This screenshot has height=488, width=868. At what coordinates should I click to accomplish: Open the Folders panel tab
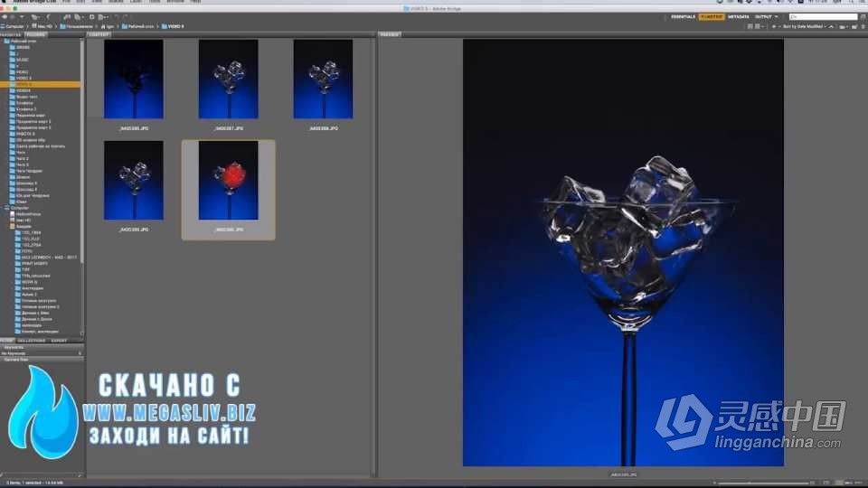(35, 34)
